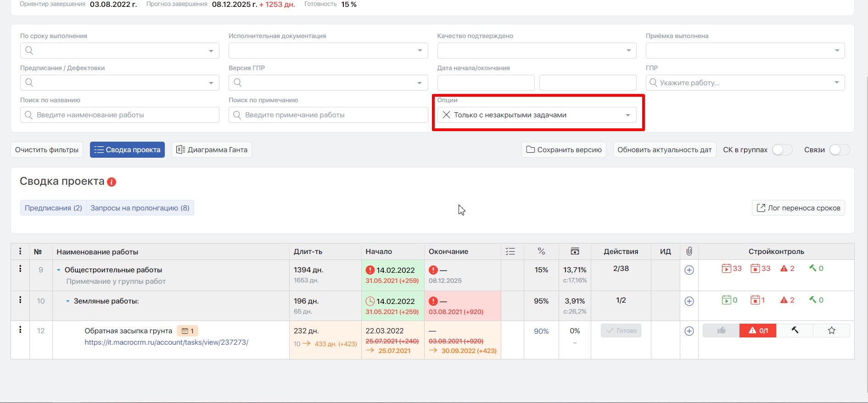Screen dimensions: 868x403
Task: Open the macrocrm task link in row 12
Action: [166, 342]
